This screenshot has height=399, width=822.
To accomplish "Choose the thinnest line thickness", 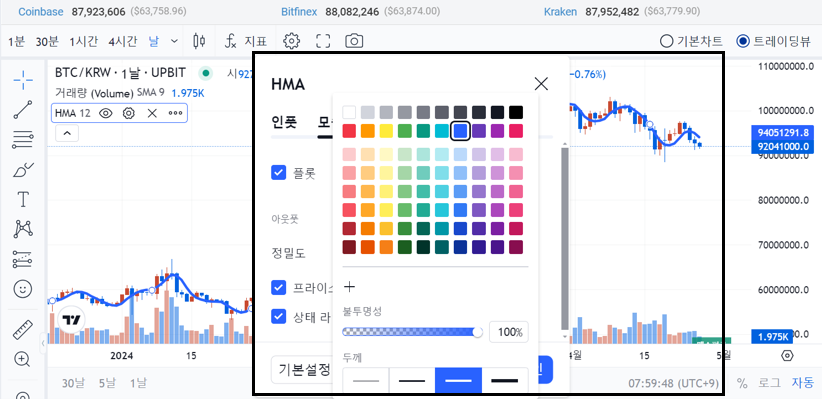I will 366,380.
